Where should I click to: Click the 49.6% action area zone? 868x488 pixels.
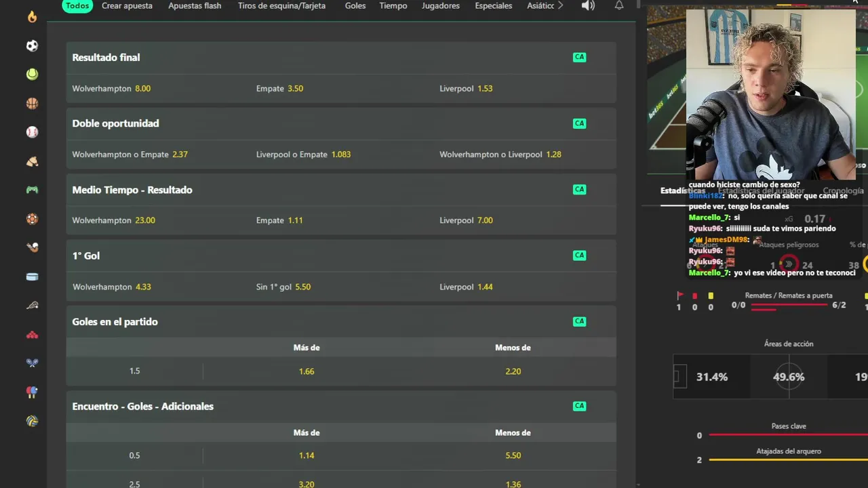[x=789, y=377]
